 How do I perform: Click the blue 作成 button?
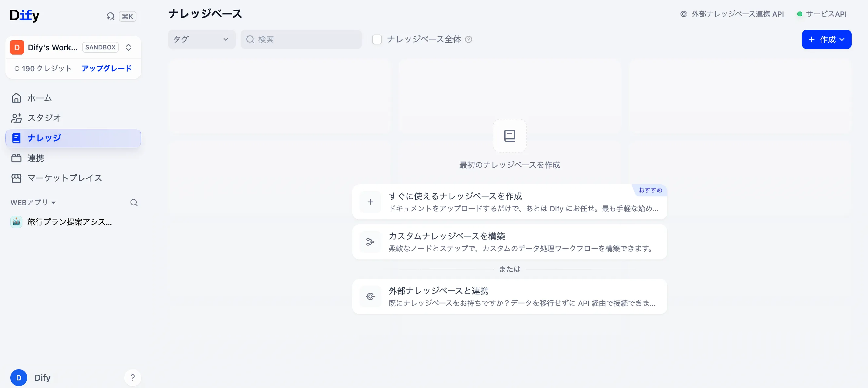[826, 39]
